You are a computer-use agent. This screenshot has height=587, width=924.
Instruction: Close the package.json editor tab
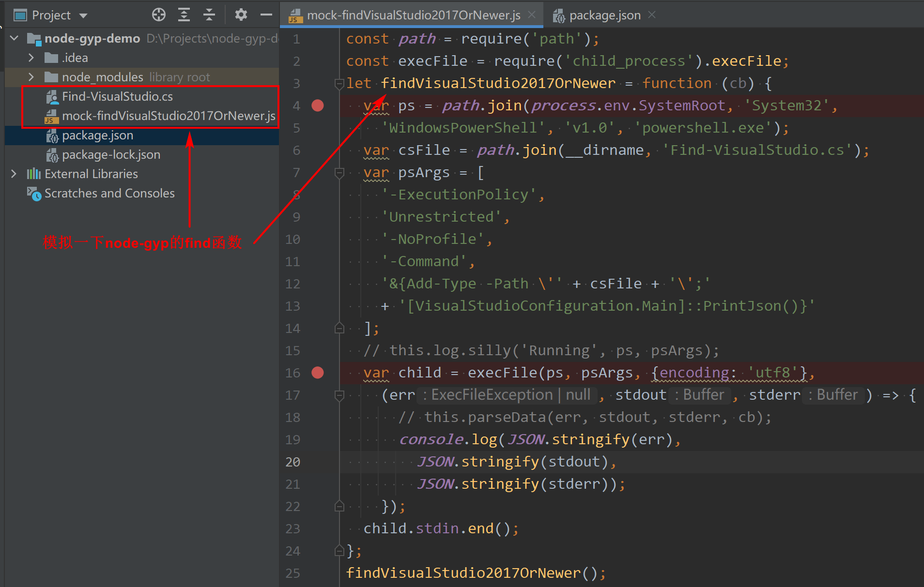[x=652, y=15]
